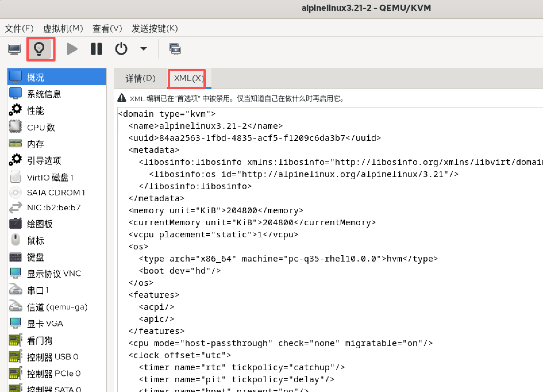This screenshot has height=392, width=543.
Task: Select SATA CDROM 1 device
Action: [x=56, y=193]
